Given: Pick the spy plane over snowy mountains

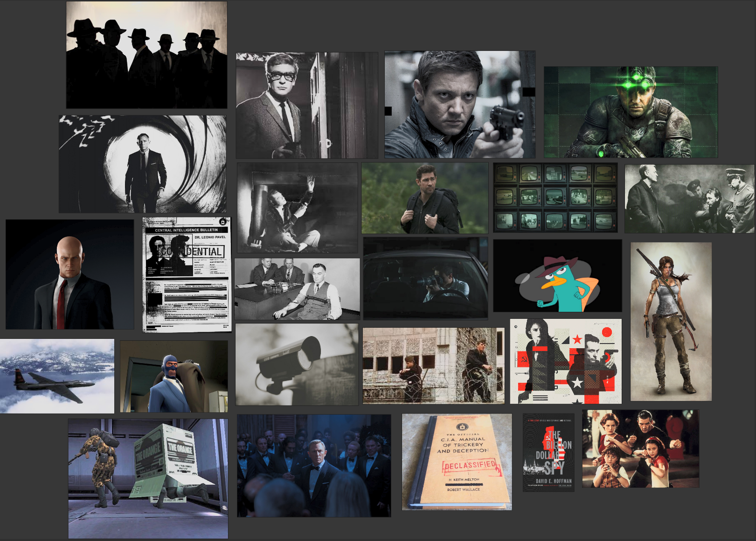Looking at the screenshot, I should coord(57,376).
